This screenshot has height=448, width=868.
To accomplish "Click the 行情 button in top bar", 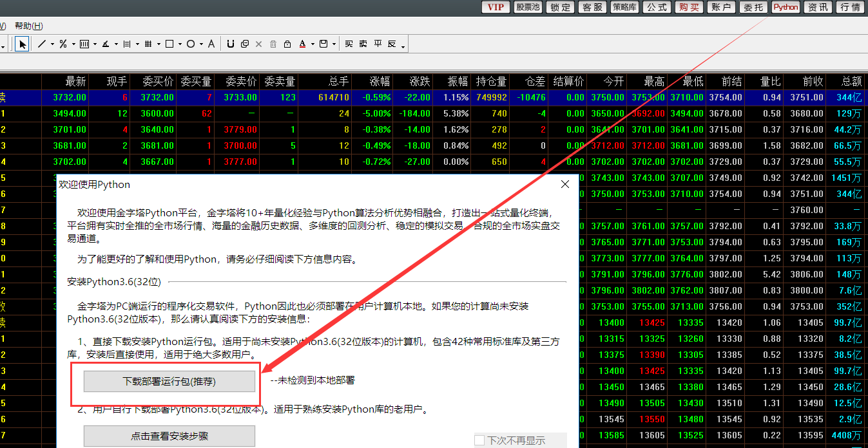I will point(850,7).
